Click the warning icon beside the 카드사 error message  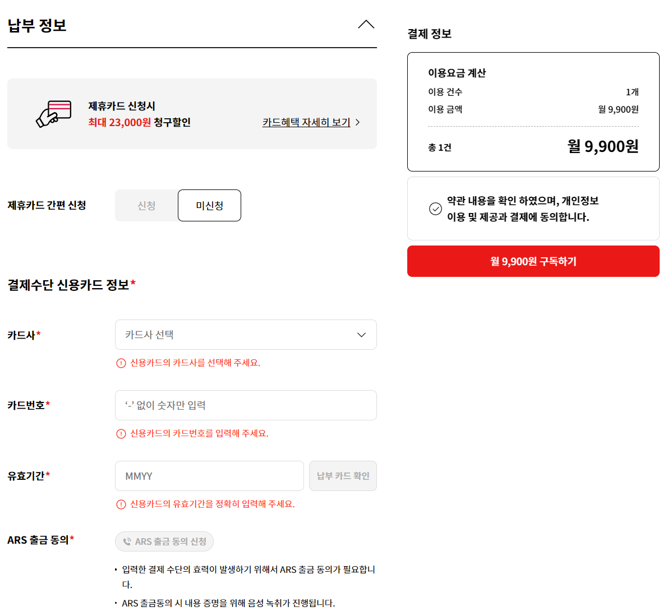coord(120,363)
